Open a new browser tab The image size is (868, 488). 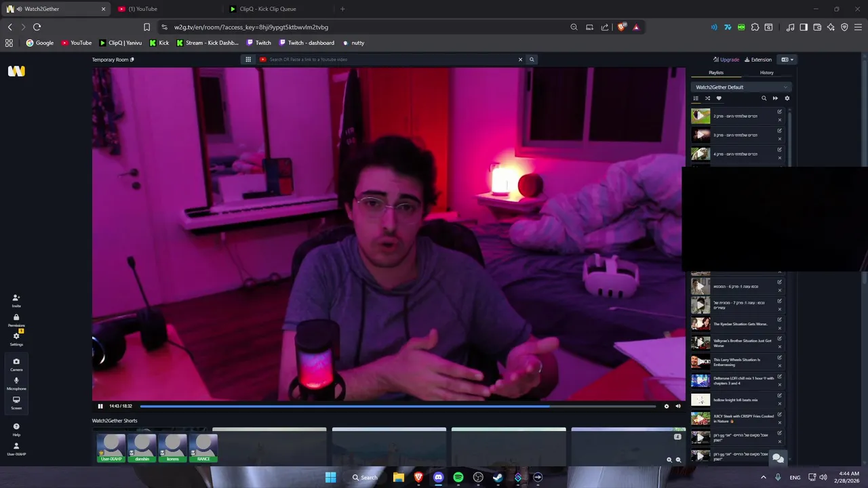pyautogui.click(x=342, y=9)
